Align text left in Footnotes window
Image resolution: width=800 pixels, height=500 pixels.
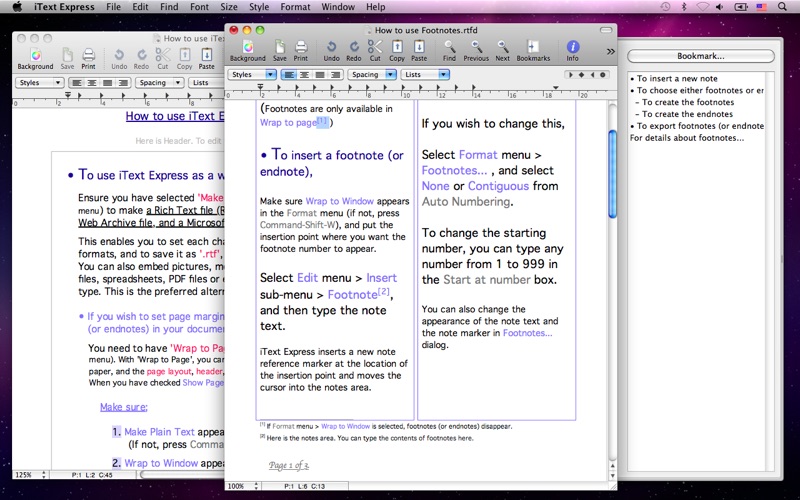click(x=289, y=74)
